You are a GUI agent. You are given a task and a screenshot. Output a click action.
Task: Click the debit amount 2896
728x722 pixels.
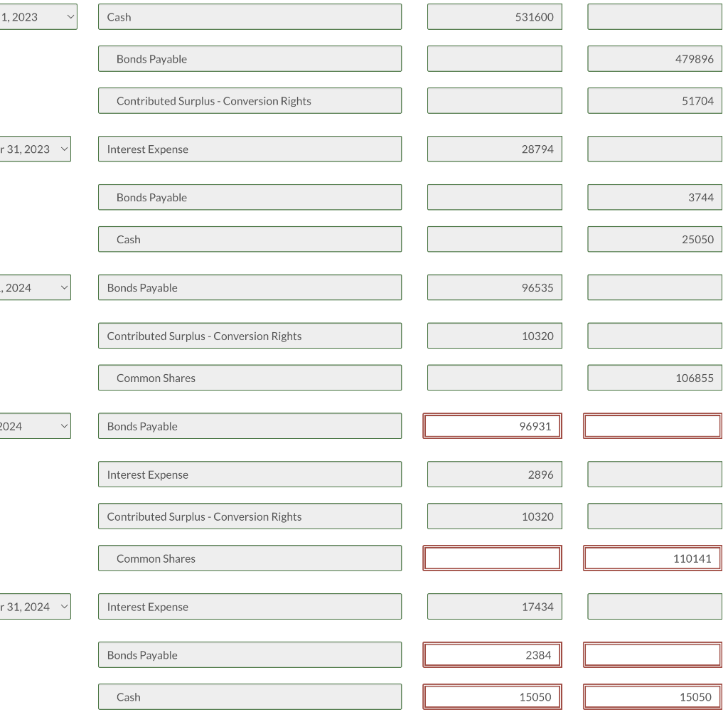[x=495, y=474]
